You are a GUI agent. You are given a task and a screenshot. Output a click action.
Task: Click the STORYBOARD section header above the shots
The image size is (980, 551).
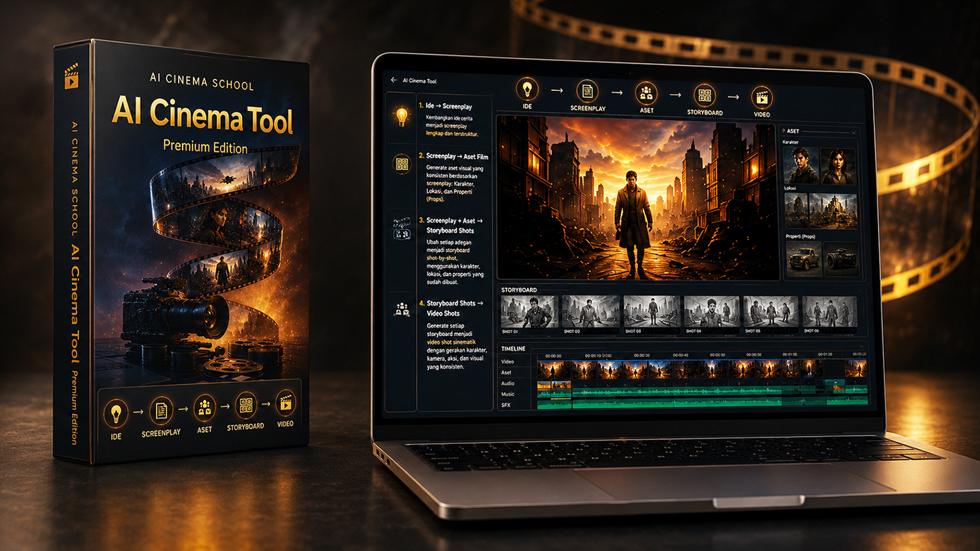point(519,289)
